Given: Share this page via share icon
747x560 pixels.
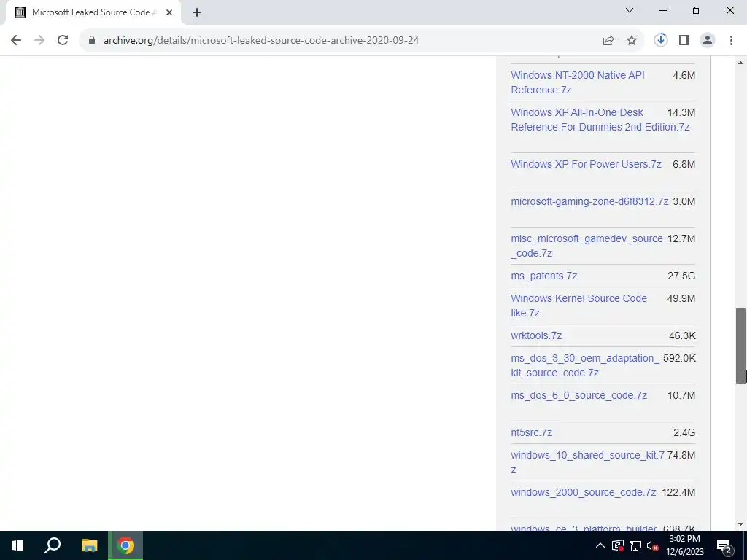Looking at the screenshot, I should [608, 41].
